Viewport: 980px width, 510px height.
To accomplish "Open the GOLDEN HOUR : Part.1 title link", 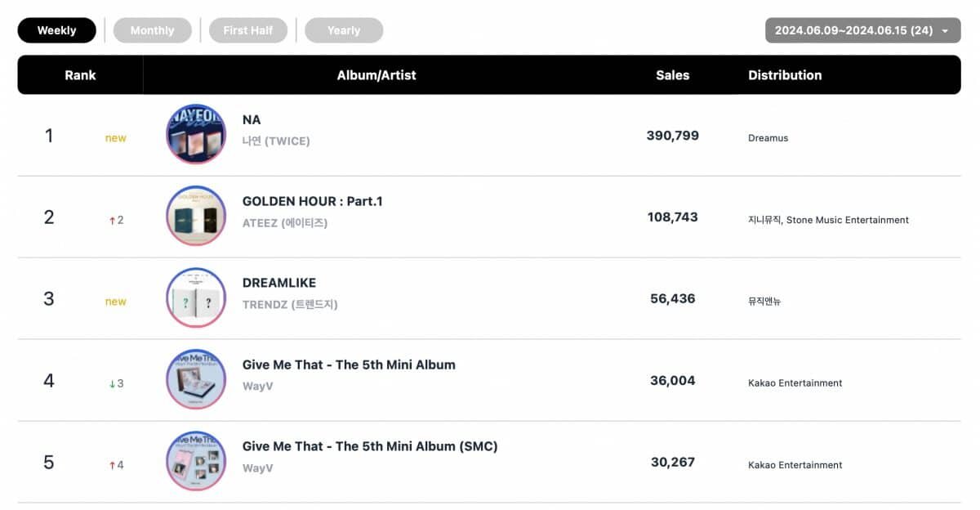I will click(312, 201).
